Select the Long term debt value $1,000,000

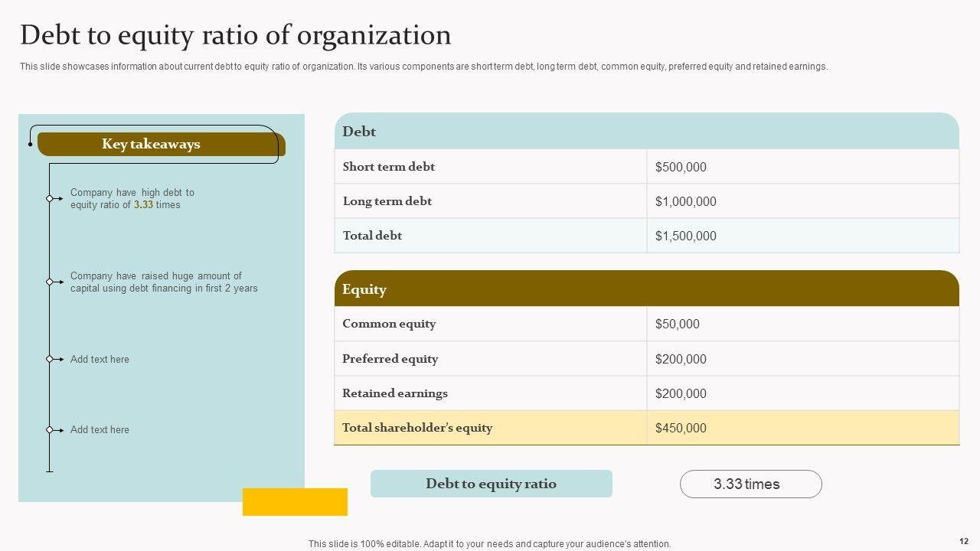click(685, 201)
